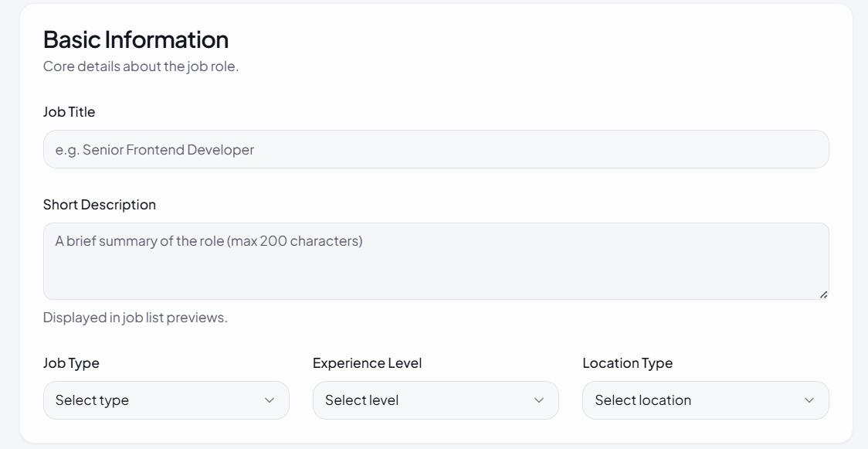Image resolution: width=868 pixels, height=449 pixels.
Task: Click the Job Title label
Action: click(70, 112)
